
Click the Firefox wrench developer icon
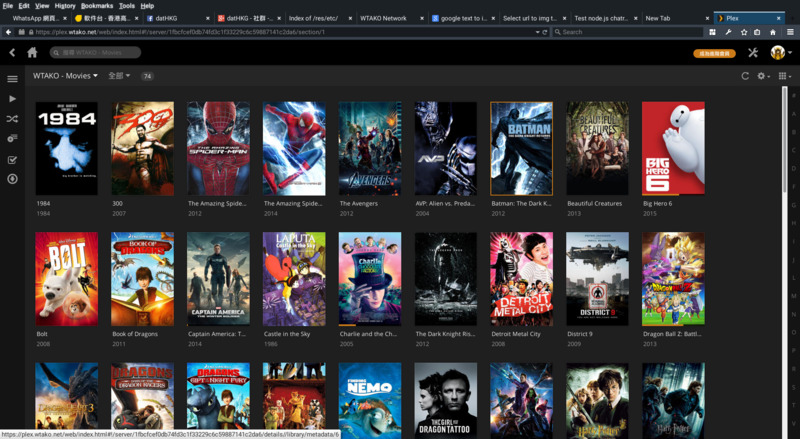pos(728,32)
